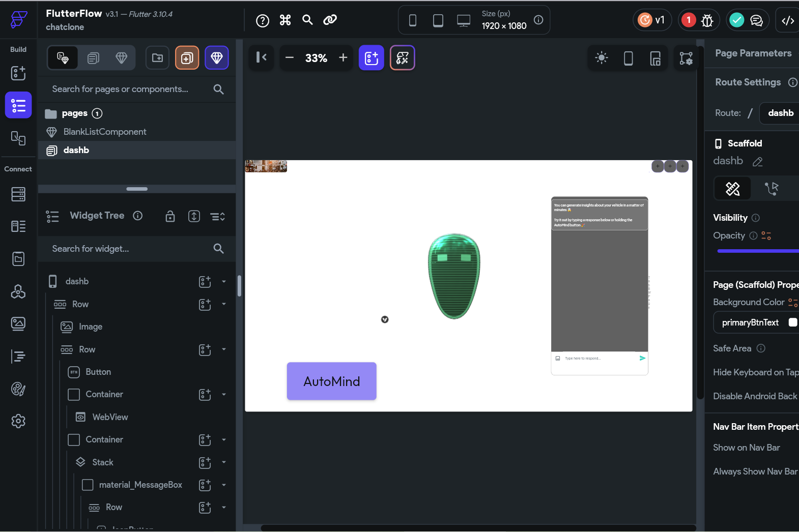This screenshot has width=799, height=532.
Task: Add new page or component button
Action: click(187, 58)
